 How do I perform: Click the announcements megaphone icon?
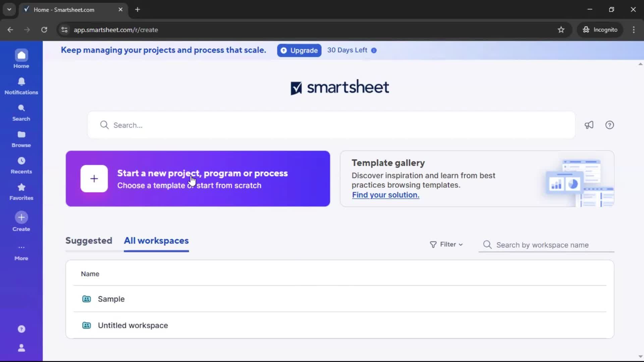click(x=589, y=125)
